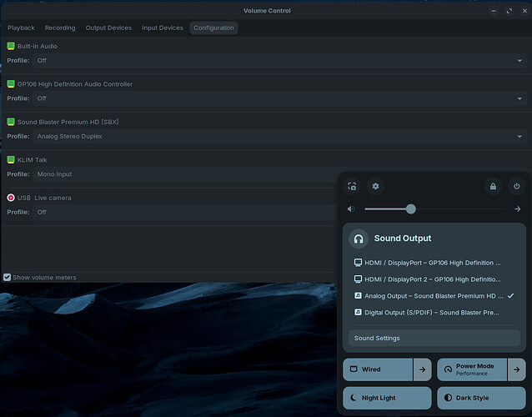Screen dimensions: 532x417
Task: Click the gauge icon on Power Mode
Action: [448, 369]
